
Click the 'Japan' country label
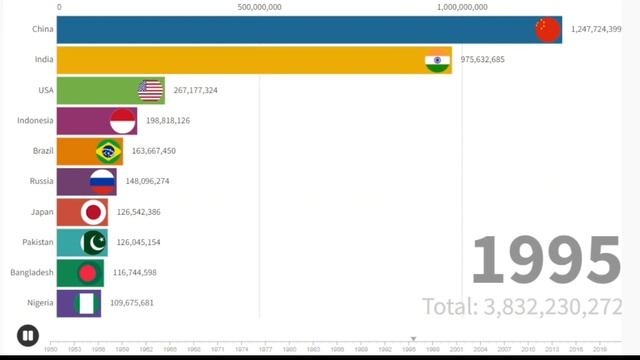42,212
